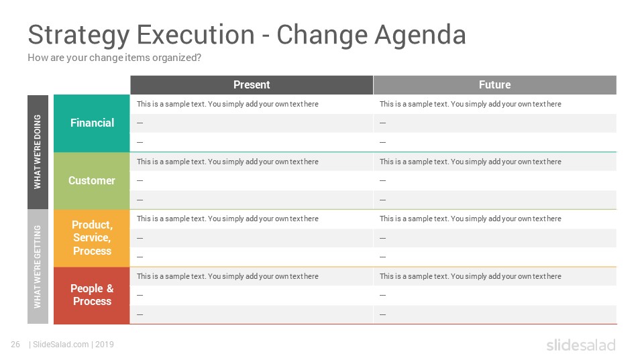Click Customer Present sample text cell
644x362 pixels.
point(252,162)
